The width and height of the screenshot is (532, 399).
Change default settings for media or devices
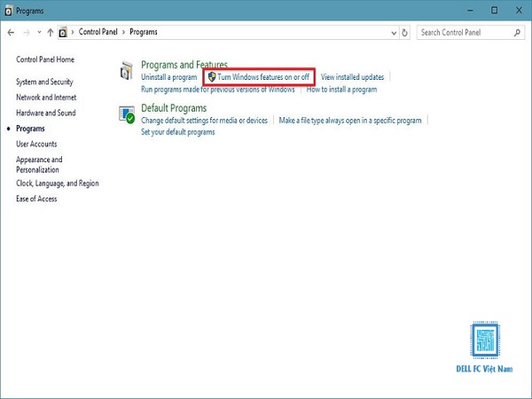point(204,121)
